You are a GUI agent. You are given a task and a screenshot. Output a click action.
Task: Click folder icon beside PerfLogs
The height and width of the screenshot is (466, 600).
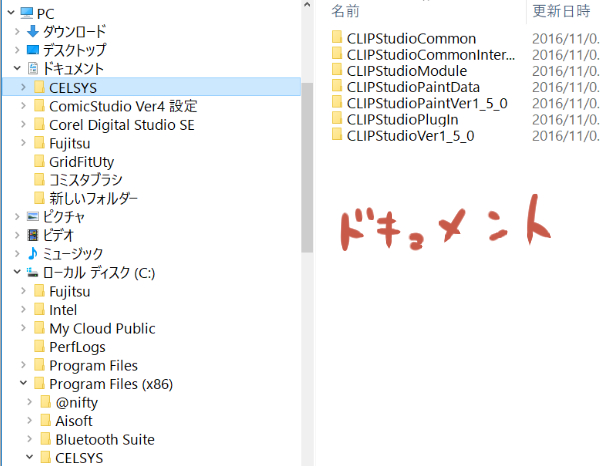(x=39, y=346)
